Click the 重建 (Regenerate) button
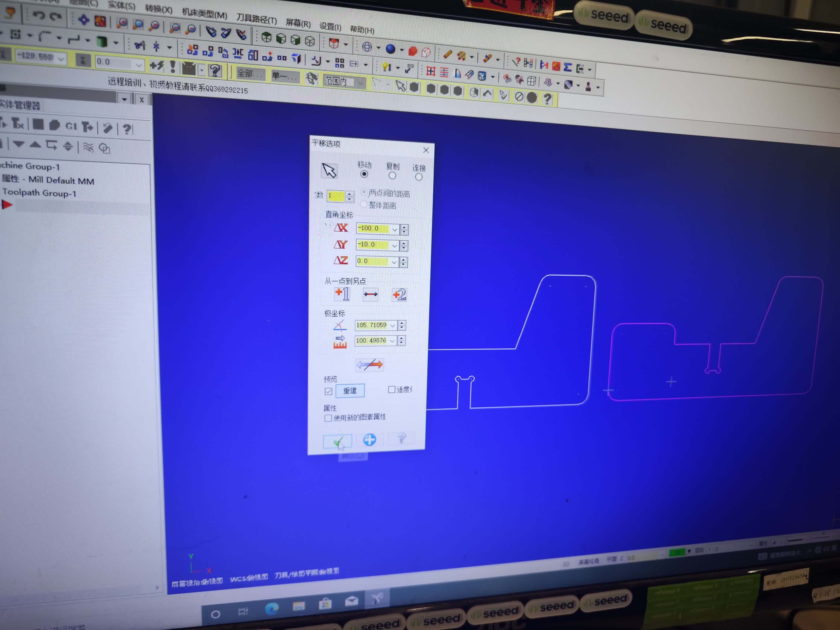Image resolution: width=840 pixels, height=630 pixels. point(350,391)
